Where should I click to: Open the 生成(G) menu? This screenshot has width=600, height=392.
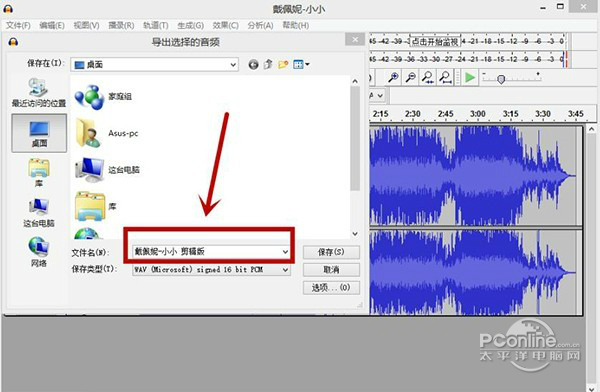[191, 25]
